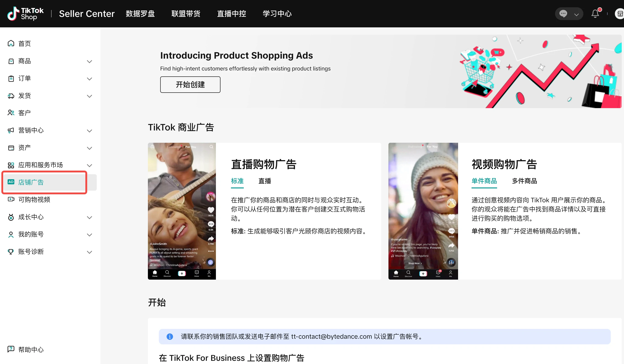Click the 帮助中心 help icon

11,349
